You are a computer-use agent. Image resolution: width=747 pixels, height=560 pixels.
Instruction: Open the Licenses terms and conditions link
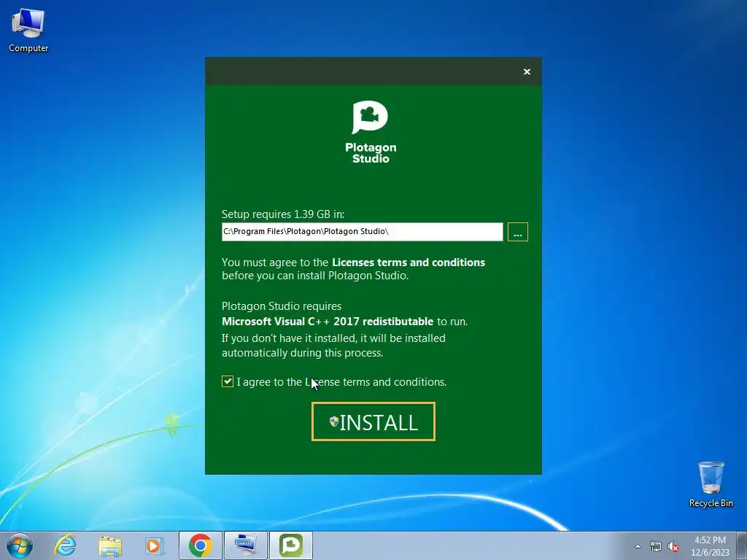(x=409, y=262)
